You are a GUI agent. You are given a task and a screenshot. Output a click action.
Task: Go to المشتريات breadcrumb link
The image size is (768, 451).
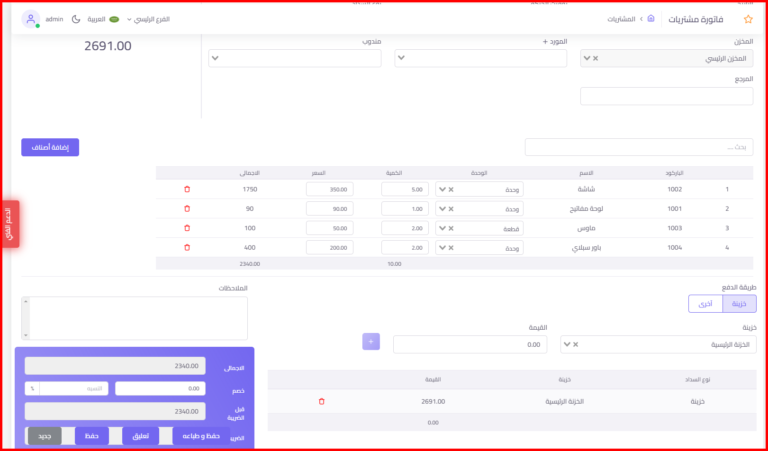click(622, 19)
